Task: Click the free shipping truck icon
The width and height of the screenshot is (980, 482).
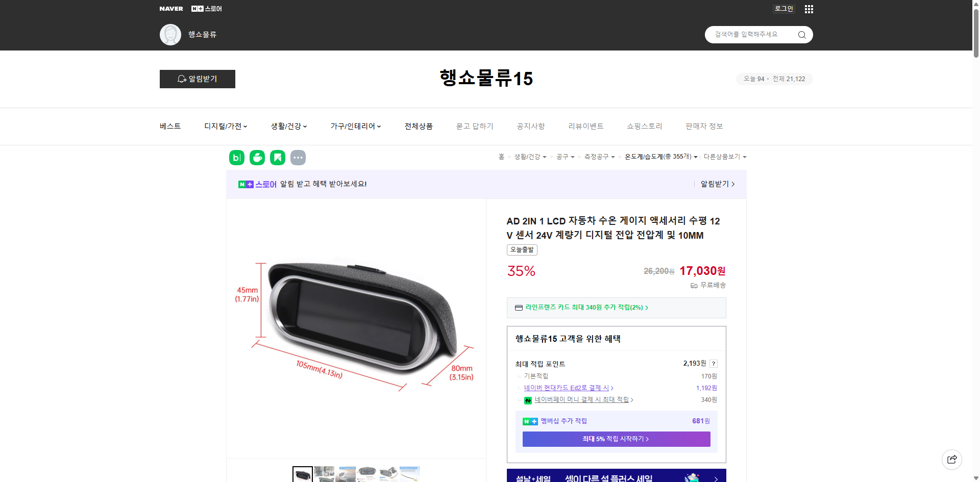Action: (694, 286)
